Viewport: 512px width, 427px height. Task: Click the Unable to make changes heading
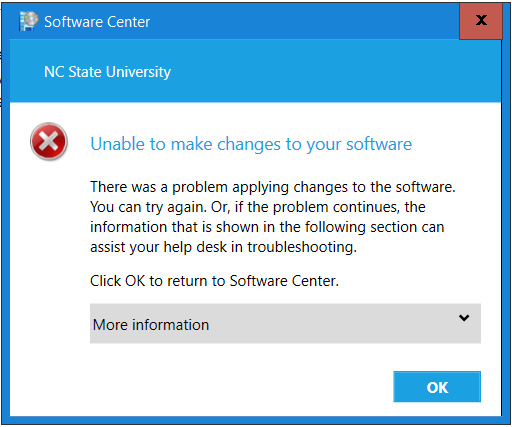point(251,145)
